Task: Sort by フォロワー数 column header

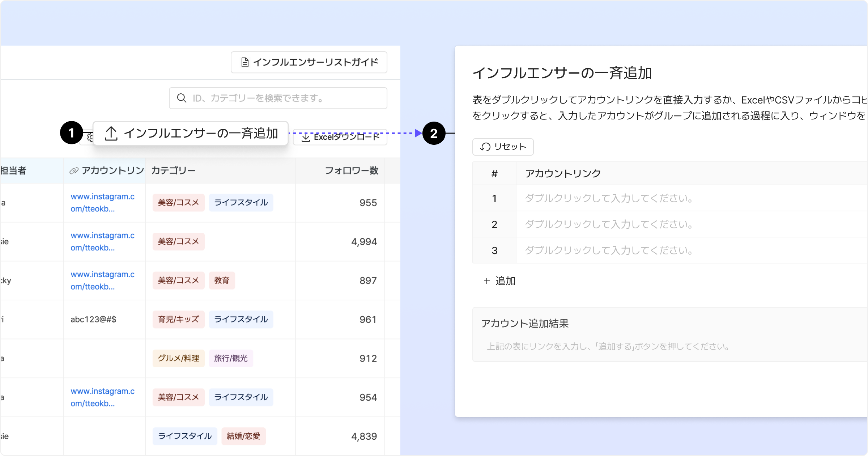Action: coord(351,171)
